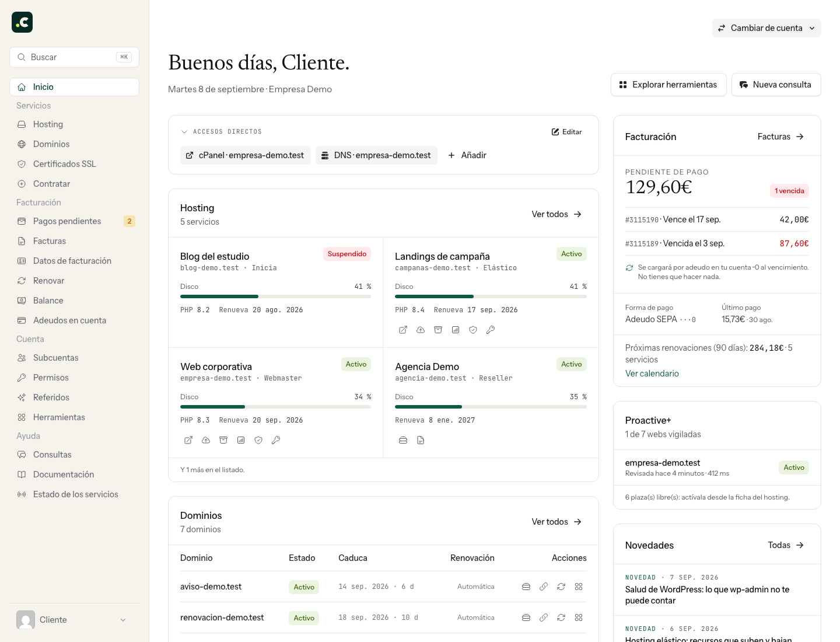Click the app logo at top left
Viewport: 840px width, 642px height.
pos(22,22)
